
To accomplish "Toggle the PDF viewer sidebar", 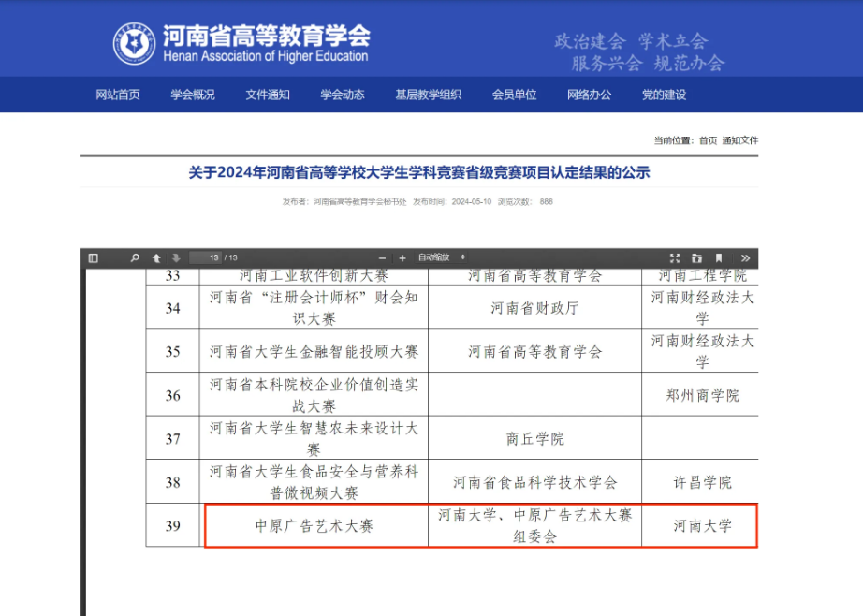I will coord(94,257).
